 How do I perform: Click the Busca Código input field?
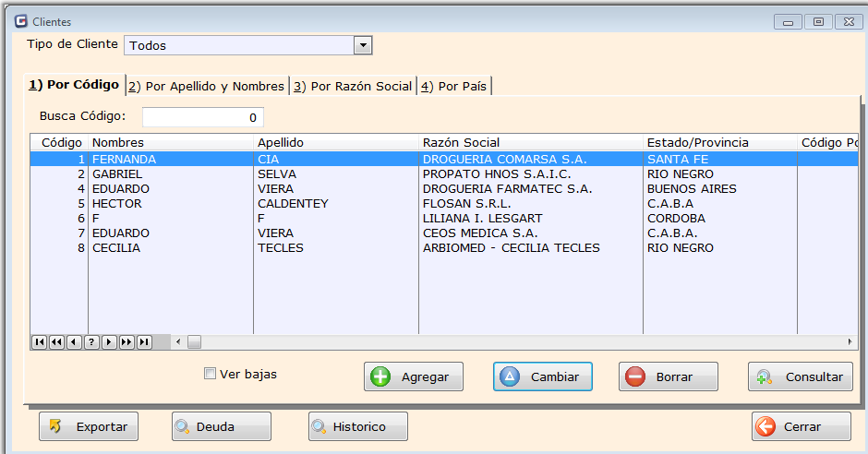click(202, 117)
